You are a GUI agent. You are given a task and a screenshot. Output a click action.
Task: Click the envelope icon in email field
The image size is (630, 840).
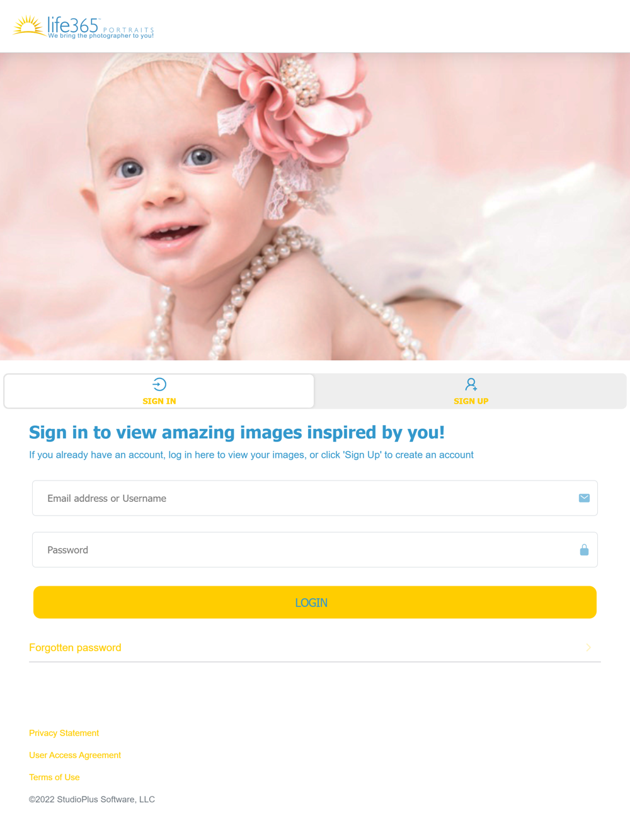pos(584,498)
